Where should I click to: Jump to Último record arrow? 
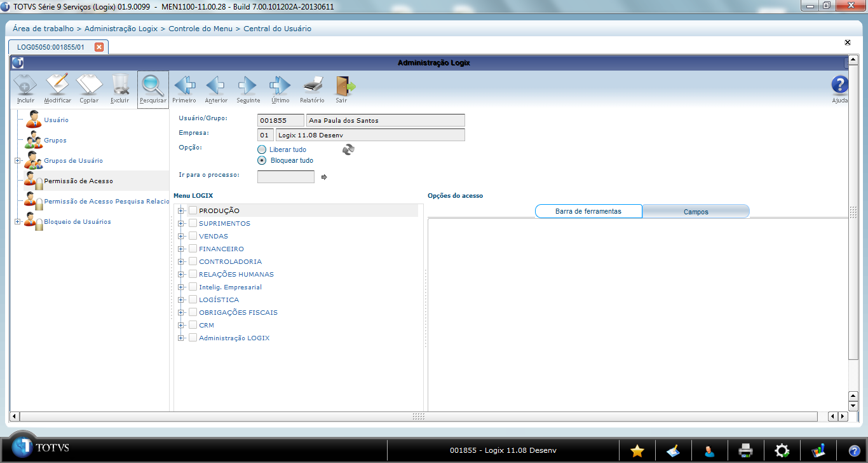click(x=280, y=88)
